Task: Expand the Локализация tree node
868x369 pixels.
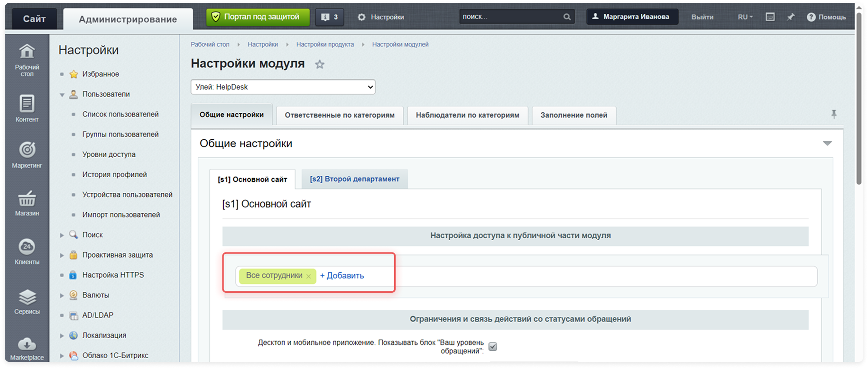Action: (x=62, y=336)
